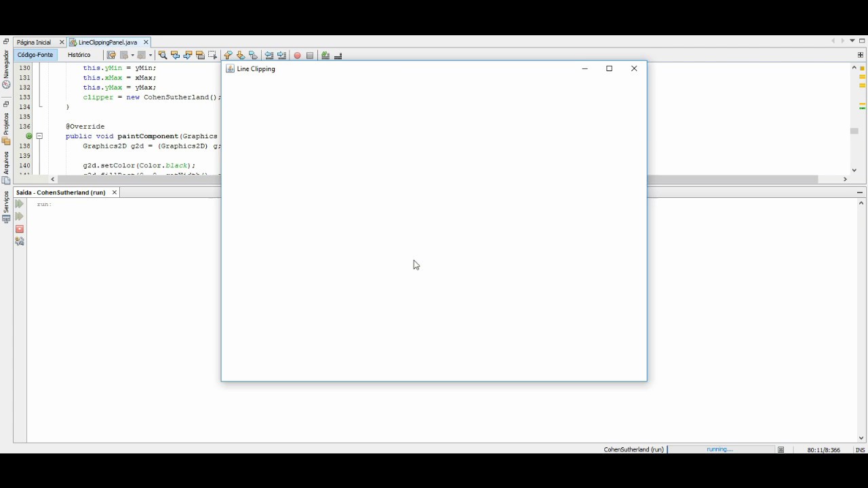Viewport: 868px width, 488px height.
Task: Select the LineClippingPanel.java editor tab
Action: pyautogui.click(x=107, y=42)
